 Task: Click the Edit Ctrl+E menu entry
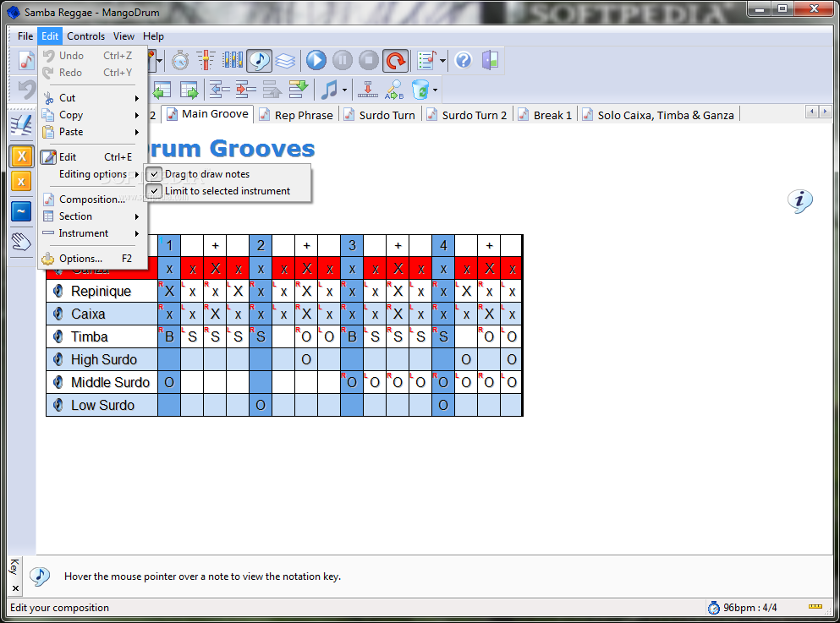92,157
